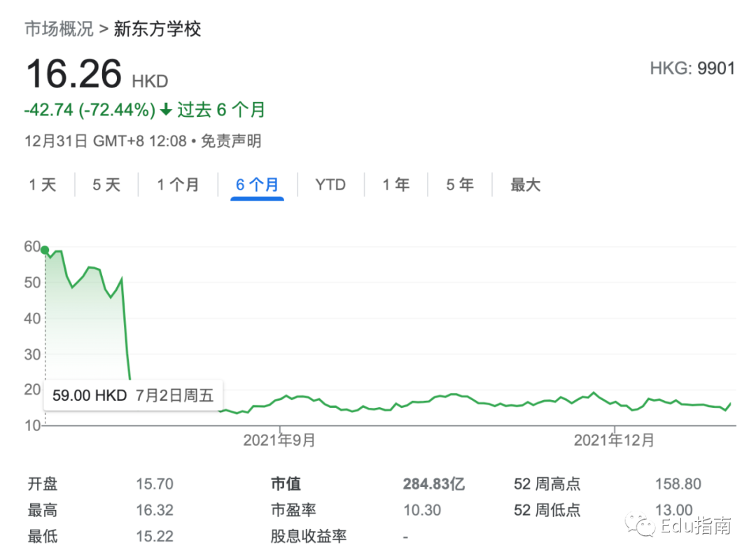Click the 市盈率 value 10.30

[x=422, y=510]
